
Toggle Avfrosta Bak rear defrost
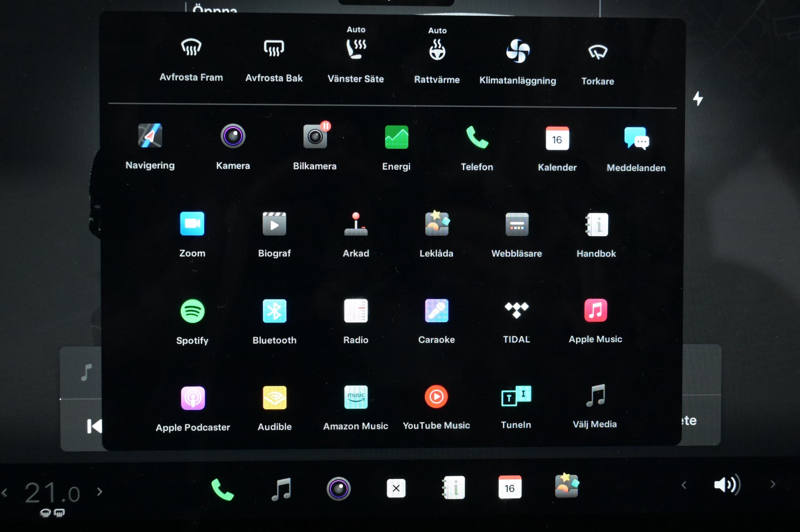click(274, 48)
